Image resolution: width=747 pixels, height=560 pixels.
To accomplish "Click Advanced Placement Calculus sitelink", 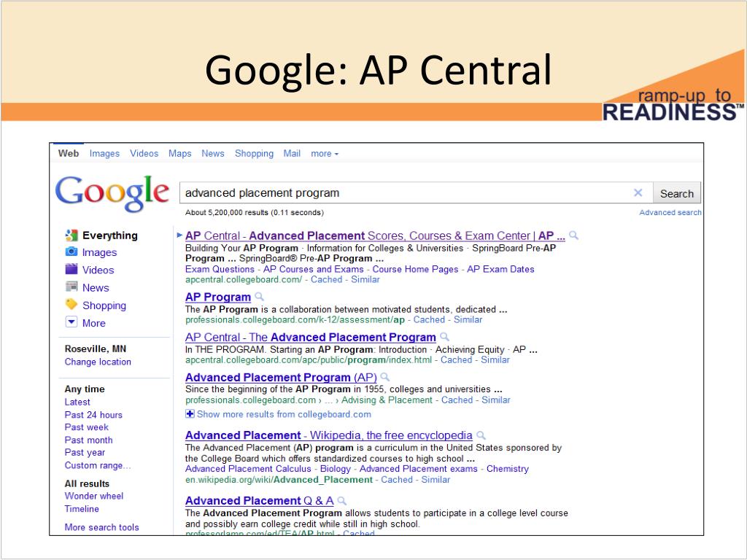I will point(248,469).
